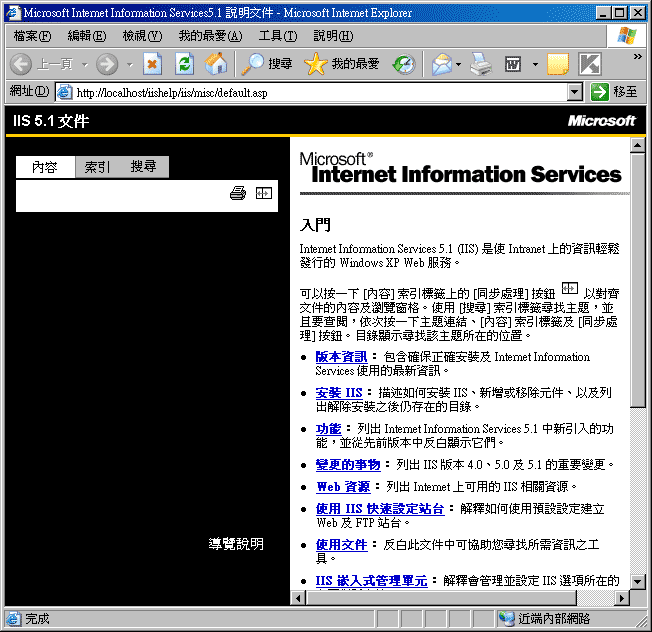Print topic with the help pane printer icon
The width and height of the screenshot is (652, 632).
coord(238,193)
